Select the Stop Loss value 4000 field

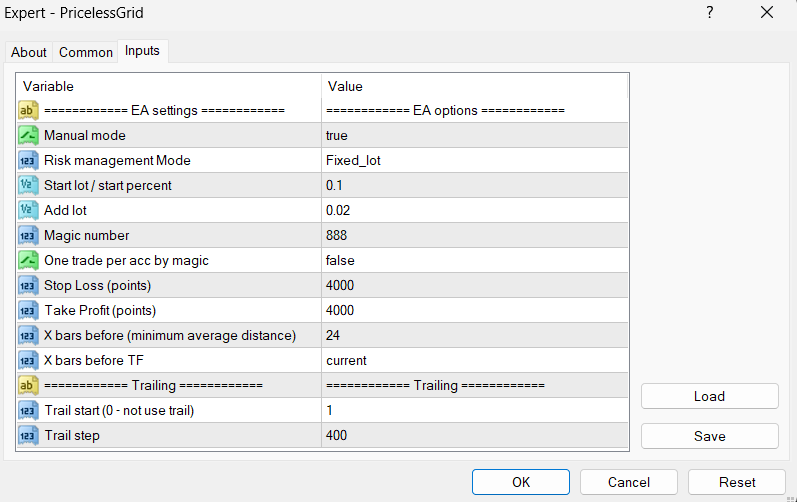point(340,285)
